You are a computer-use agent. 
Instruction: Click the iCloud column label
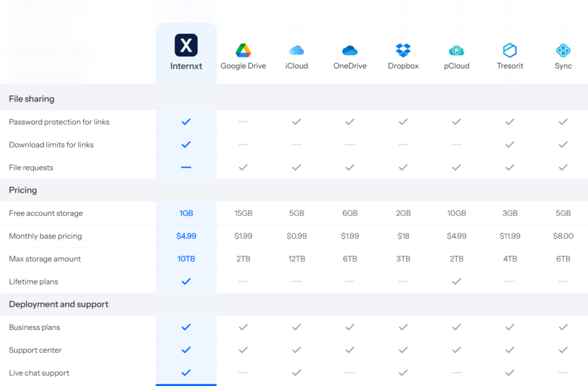click(297, 66)
